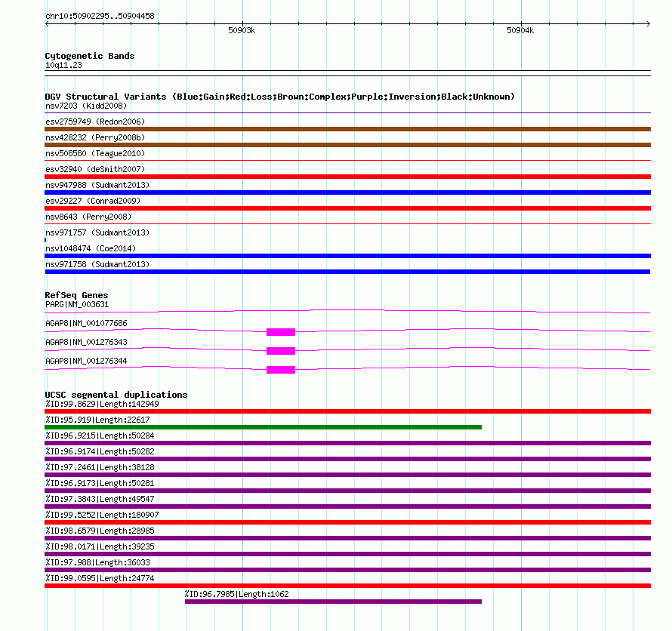Open the AGAP8|NM_001077686 gene label

click(x=86, y=323)
